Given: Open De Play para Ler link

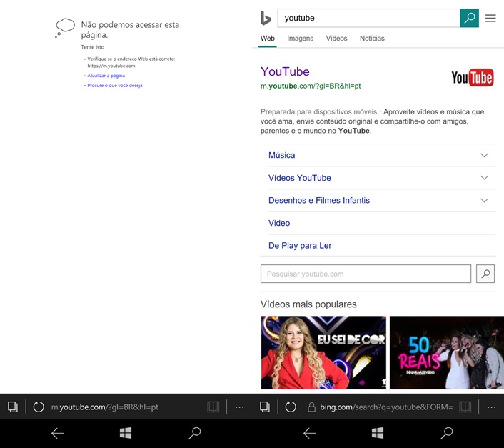Looking at the screenshot, I should pos(300,245).
